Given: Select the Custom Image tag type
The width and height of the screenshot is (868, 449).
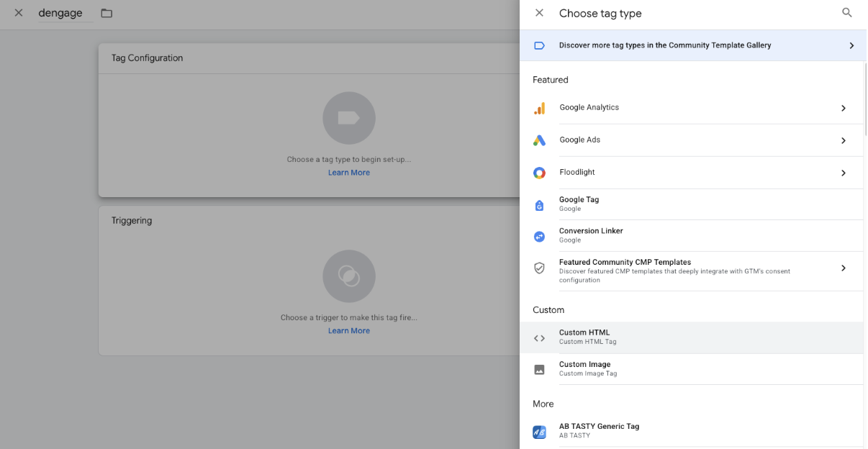Looking at the screenshot, I should (x=691, y=369).
